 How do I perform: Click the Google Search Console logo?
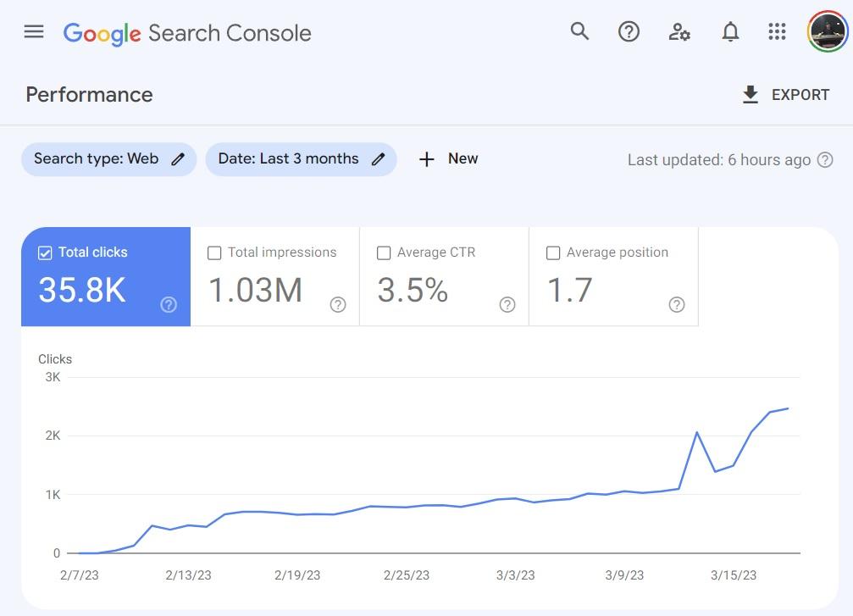187,33
